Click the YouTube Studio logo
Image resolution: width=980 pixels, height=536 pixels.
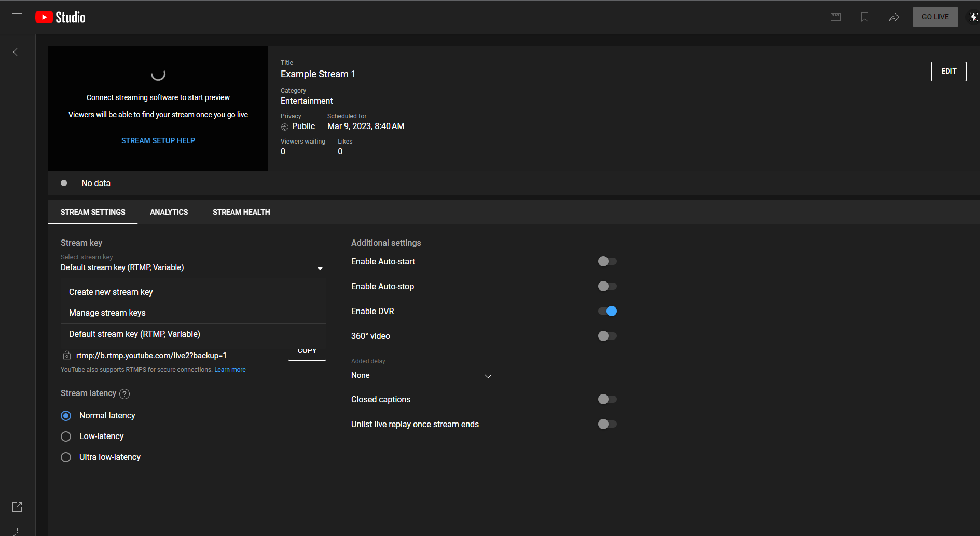pos(60,17)
